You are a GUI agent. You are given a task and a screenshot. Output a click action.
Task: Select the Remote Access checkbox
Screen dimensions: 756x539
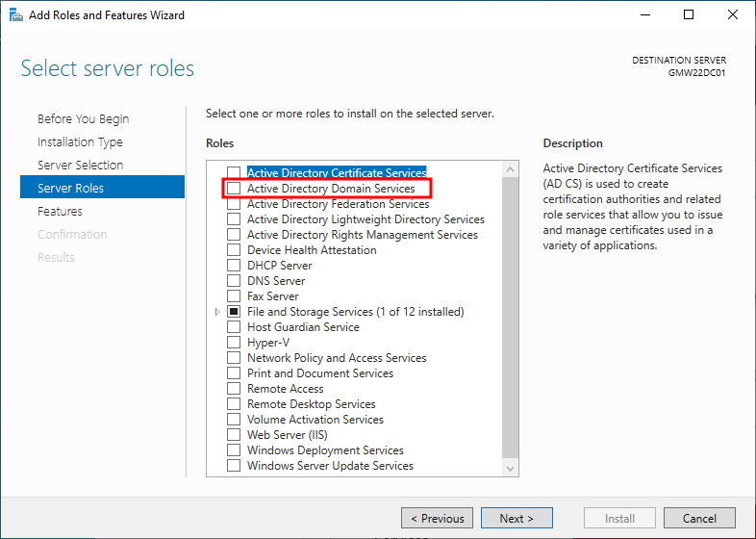coord(234,389)
